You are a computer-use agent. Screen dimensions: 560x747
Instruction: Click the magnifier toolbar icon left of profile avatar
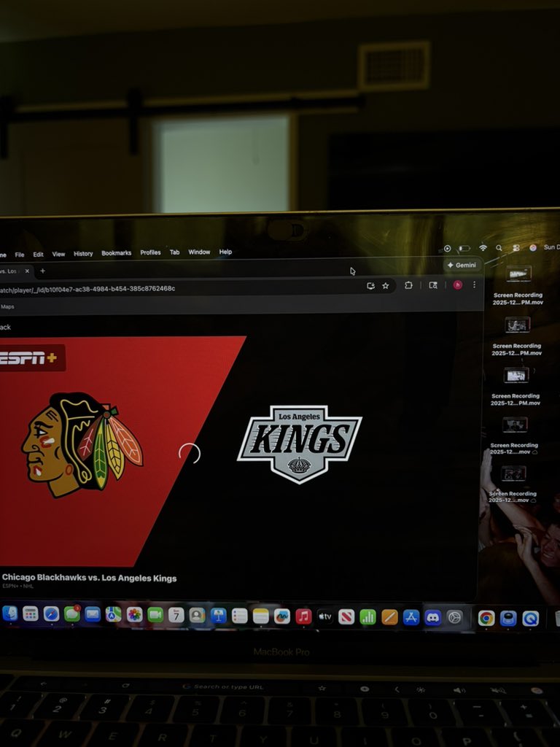pyautogui.click(x=433, y=285)
